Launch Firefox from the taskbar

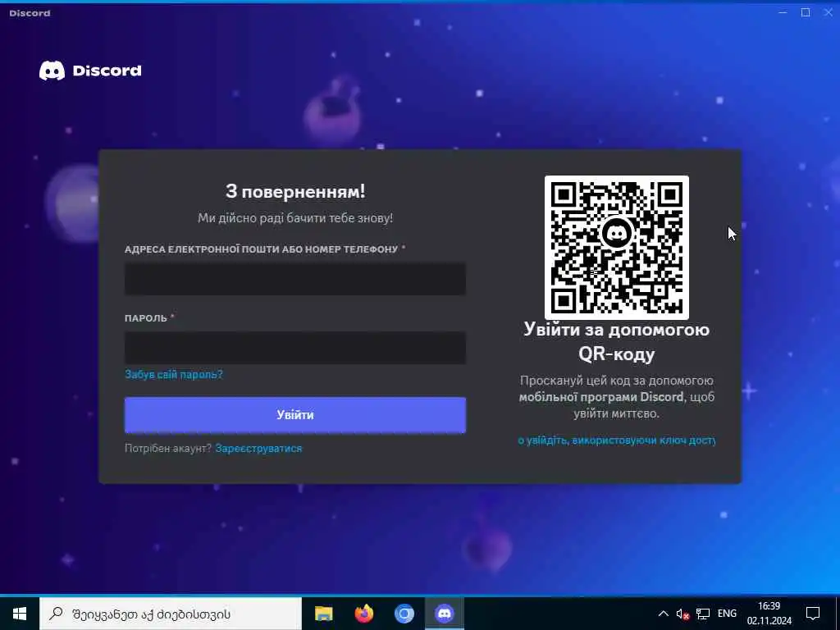click(x=363, y=614)
